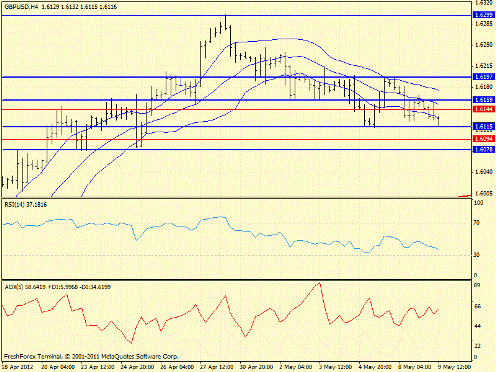Click the 26 Apr 04:00 time label

pyautogui.click(x=177, y=367)
